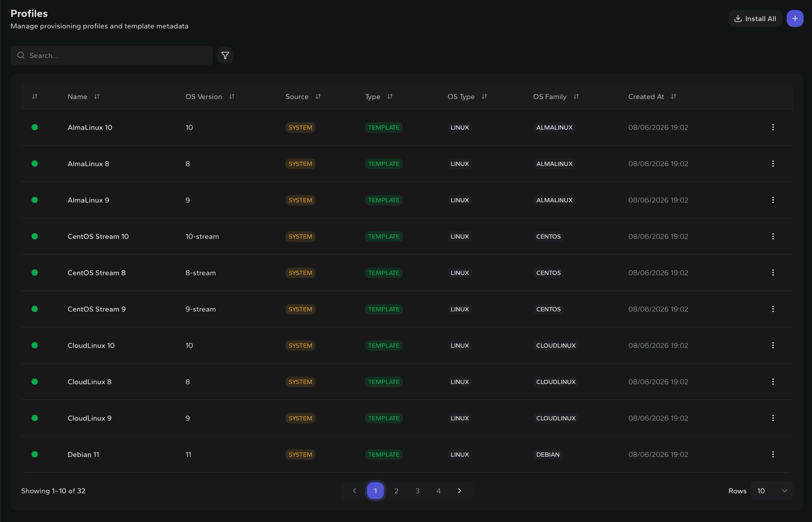Open the filter options icon
Image resolution: width=812 pixels, height=522 pixels.
pos(225,56)
